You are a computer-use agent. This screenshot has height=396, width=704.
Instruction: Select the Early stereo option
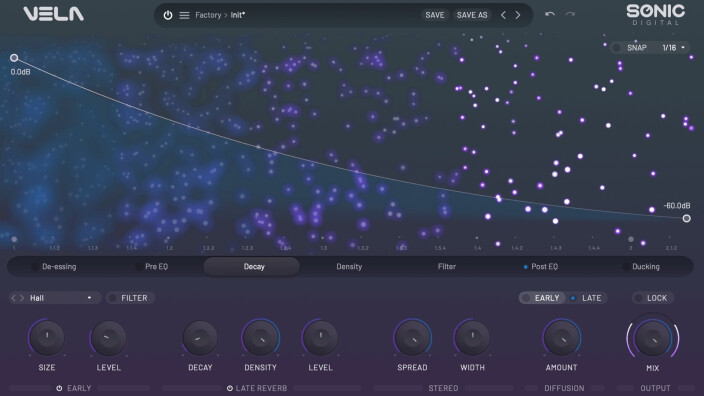542,298
